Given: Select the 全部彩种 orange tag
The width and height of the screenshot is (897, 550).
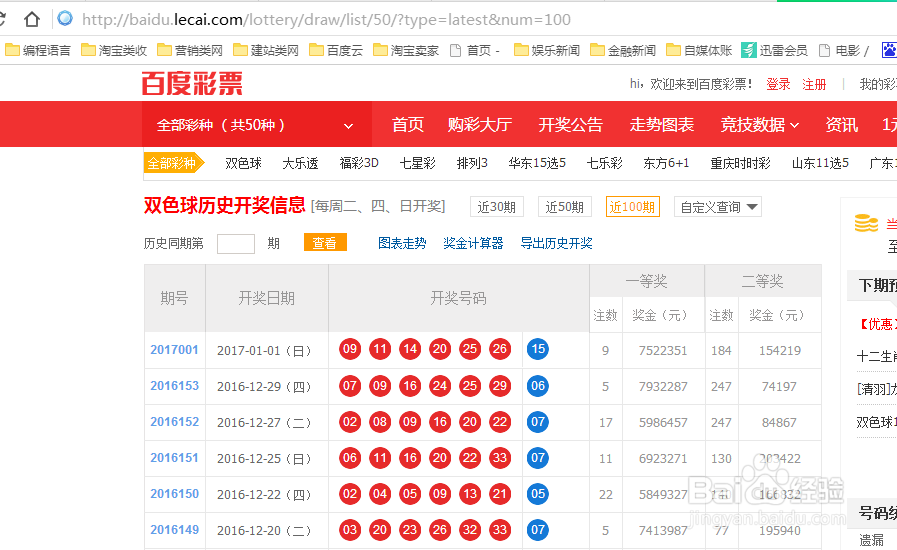Looking at the screenshot, I should click(173, 163).
